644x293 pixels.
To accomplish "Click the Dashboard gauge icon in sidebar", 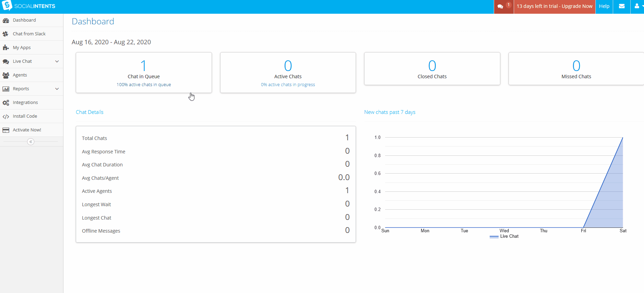I will [6, 20].
